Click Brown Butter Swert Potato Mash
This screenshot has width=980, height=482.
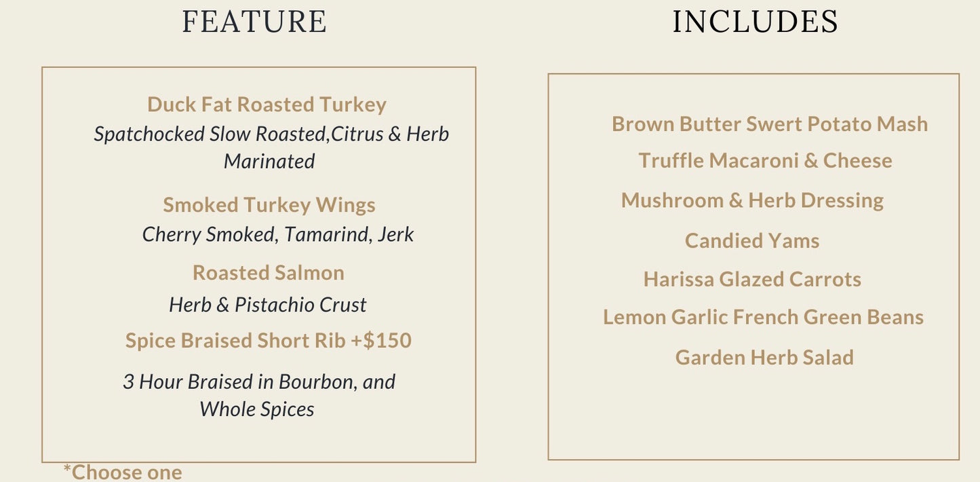tap(770, 124)
